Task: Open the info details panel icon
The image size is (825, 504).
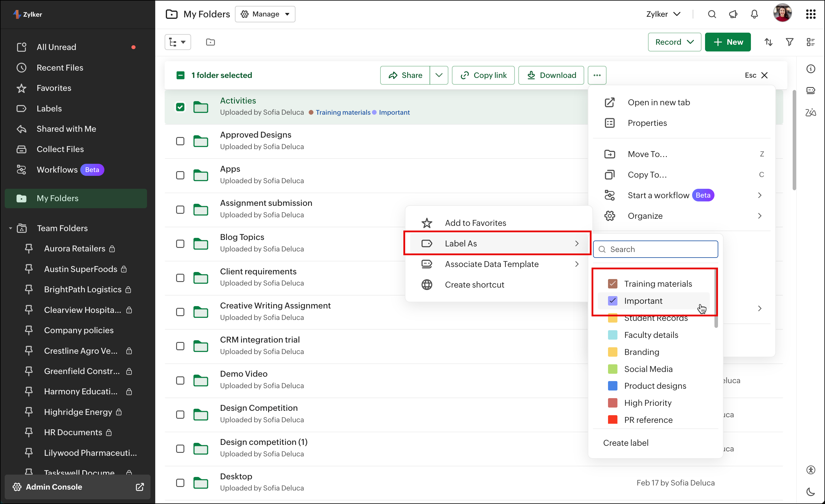Action: coord(811,69)
